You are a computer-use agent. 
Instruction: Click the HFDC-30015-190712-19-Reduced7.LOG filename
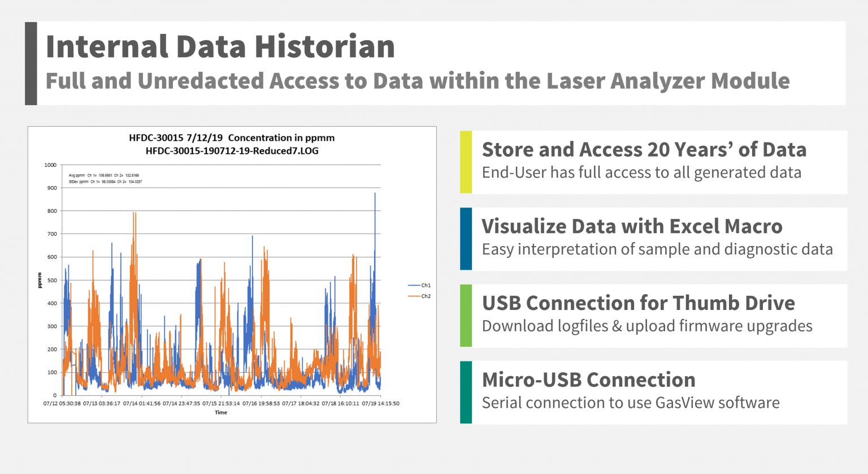(x=232, y=151)
